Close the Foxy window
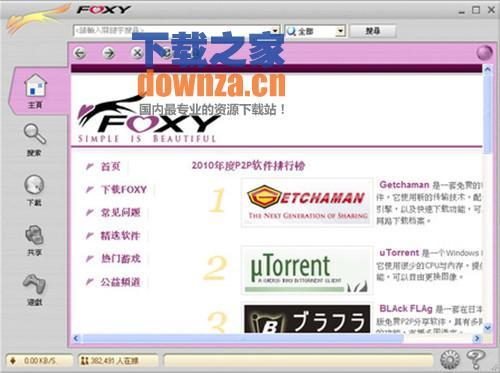Image resolution: width=500 pixels, height=373 pixels. pos(491,10)
